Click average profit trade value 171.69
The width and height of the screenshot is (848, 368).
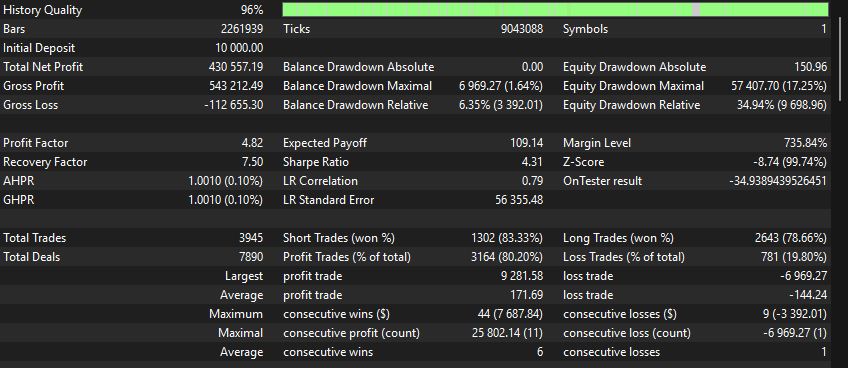(528, 295)
